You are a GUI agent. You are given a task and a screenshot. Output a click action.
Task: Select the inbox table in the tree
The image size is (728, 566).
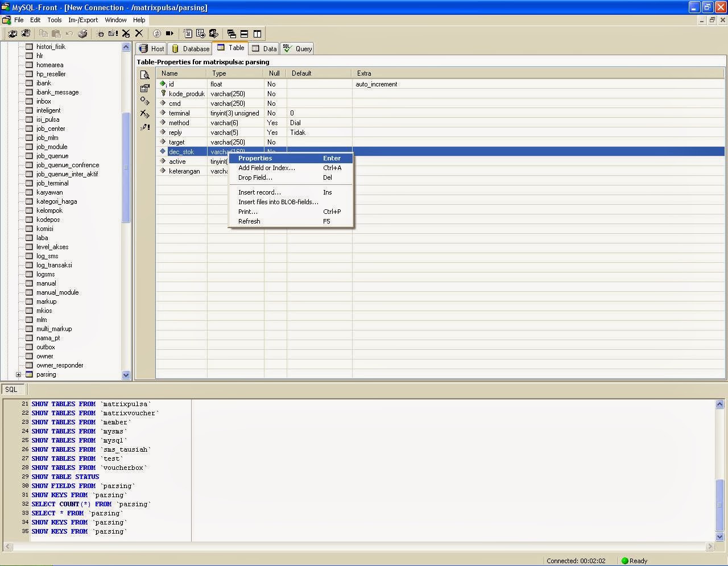(x=44, y=101)
